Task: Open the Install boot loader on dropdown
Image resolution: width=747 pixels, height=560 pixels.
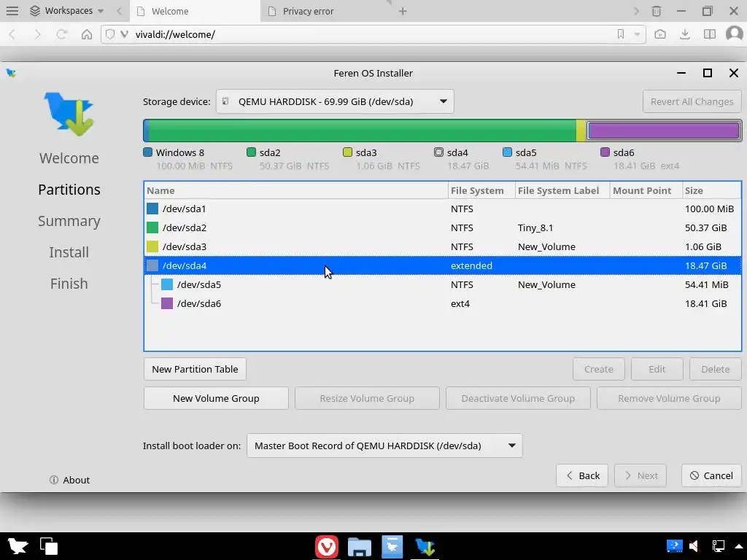Action: [384, 446]
